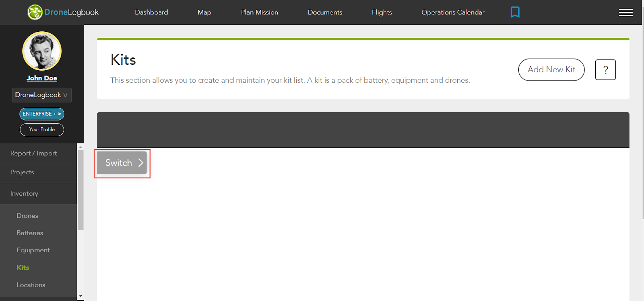The image size is (644, 301).
Task: Open Equipment in sidebar
Action: pos(33,250)
